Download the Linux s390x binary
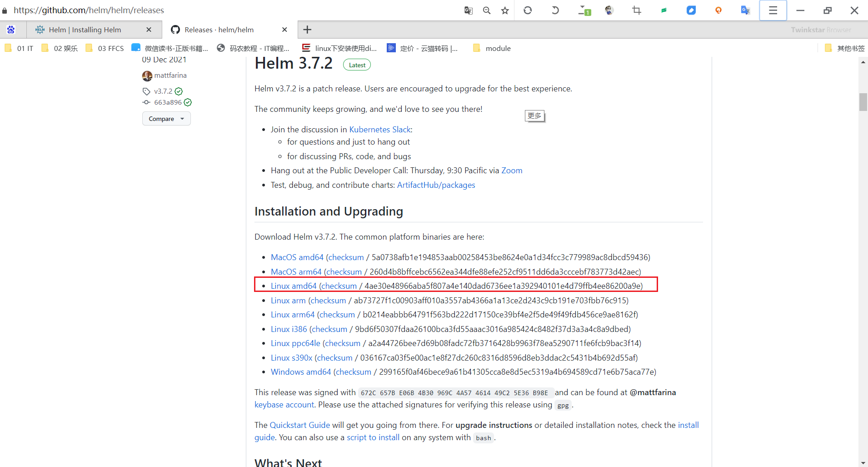This screenshot has width=868, height=467. tap(292, 358)
